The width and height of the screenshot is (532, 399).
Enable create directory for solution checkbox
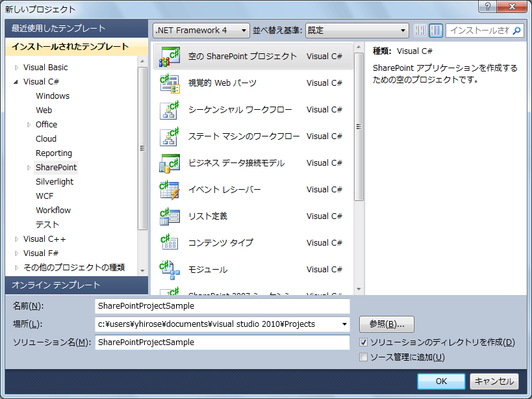(363, 342)
